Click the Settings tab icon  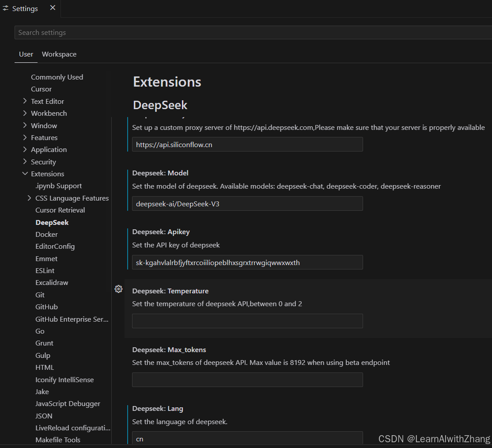[x=6, y=8]
